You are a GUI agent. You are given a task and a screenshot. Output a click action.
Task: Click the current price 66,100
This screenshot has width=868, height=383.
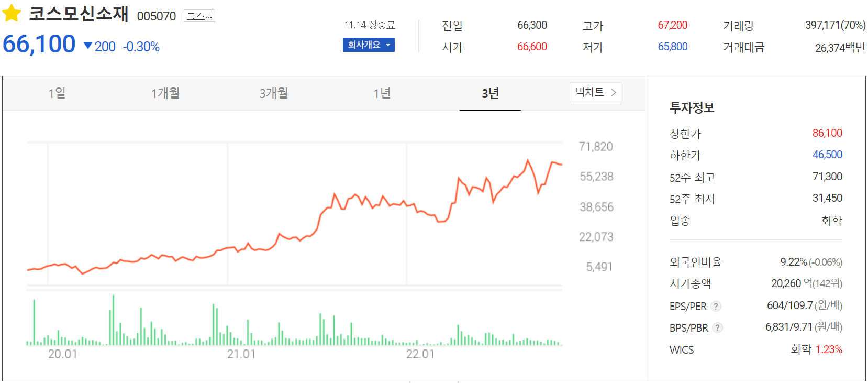39,44
